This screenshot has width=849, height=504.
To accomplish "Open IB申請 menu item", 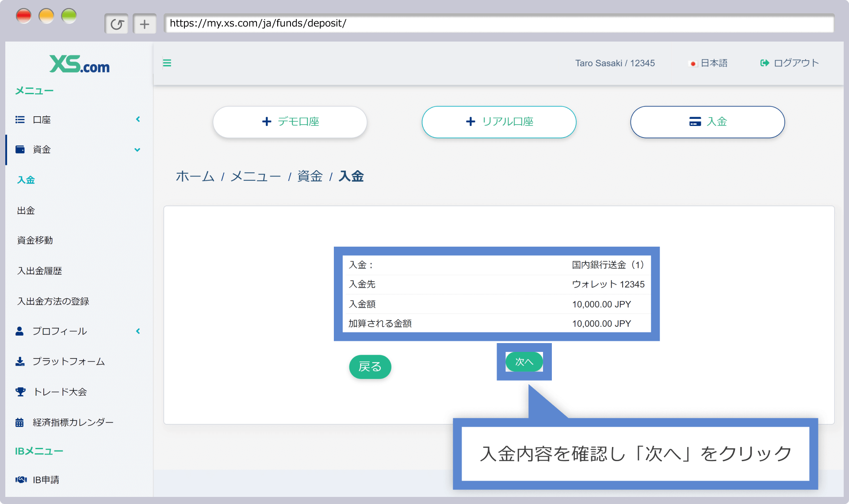I will click(x=46, y=480).
